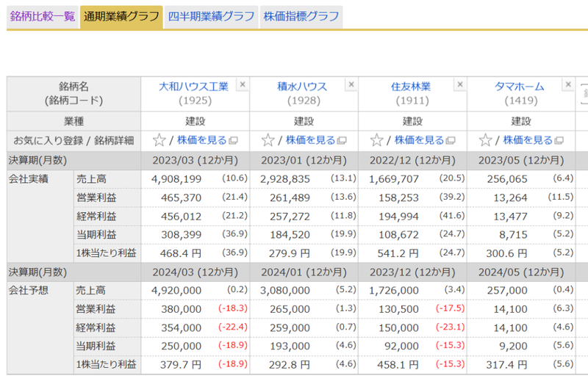Favorite star for 積水ハウス
This screenshot has height=381, width=588.
coord(268,140)
